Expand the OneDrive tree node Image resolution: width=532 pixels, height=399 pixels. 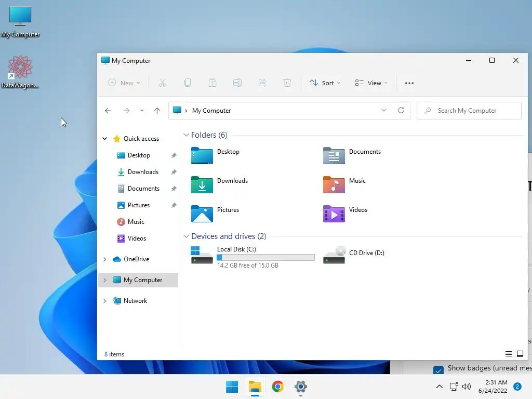click(105, 259)
